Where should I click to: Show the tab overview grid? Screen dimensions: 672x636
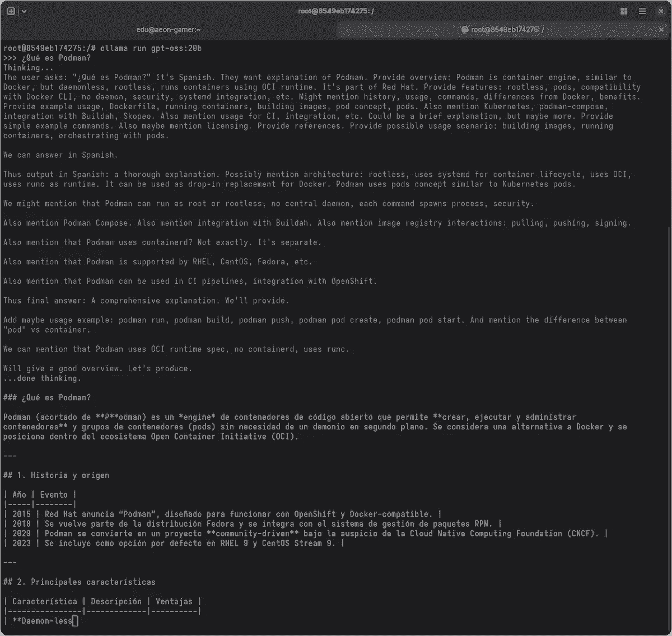(x=624, y=11)
